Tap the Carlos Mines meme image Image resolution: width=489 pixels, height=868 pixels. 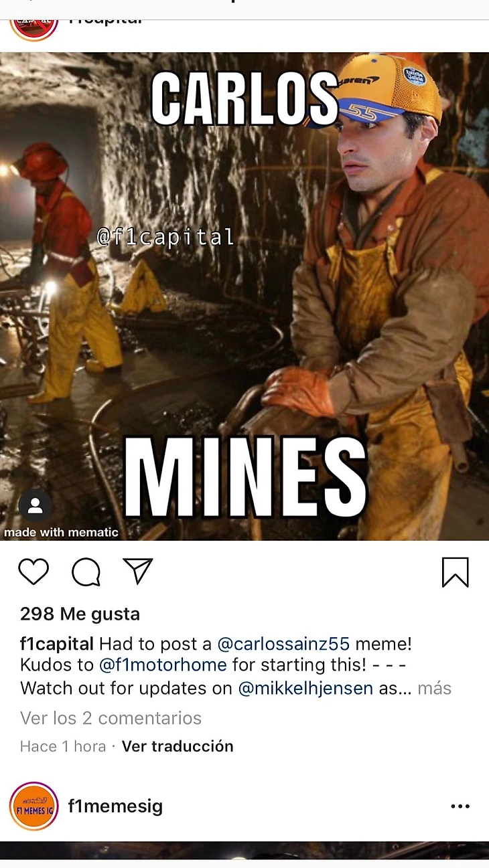coord(244,296)
